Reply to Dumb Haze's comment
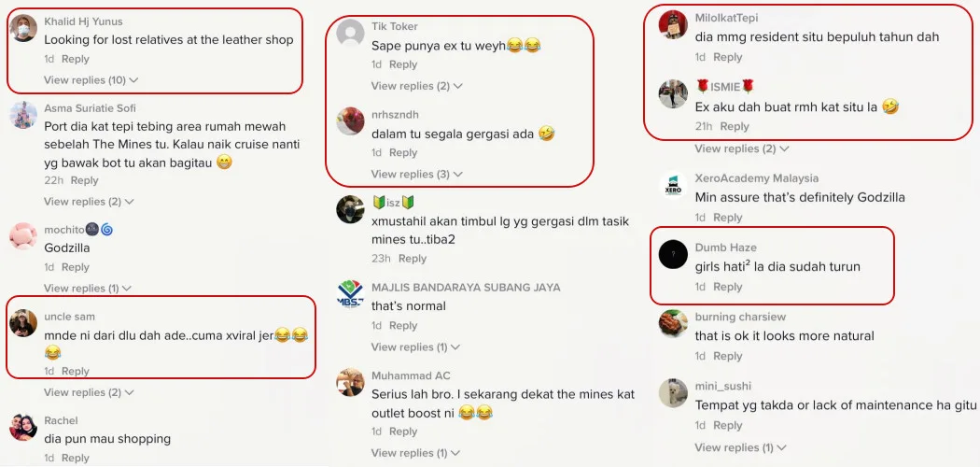980x467 pixels. [x=727, y=287]
